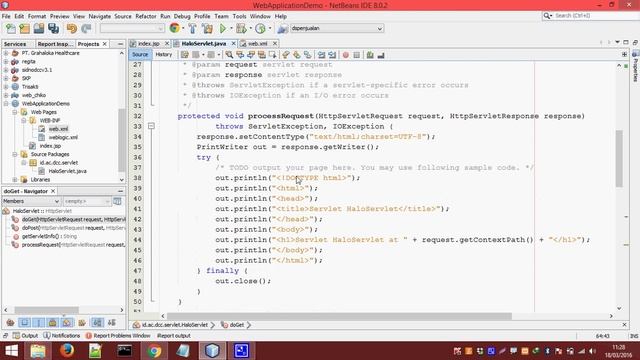The image size is (640, 360).
Task: Open Firefox from the taskbar
Action: coord(67,350)
